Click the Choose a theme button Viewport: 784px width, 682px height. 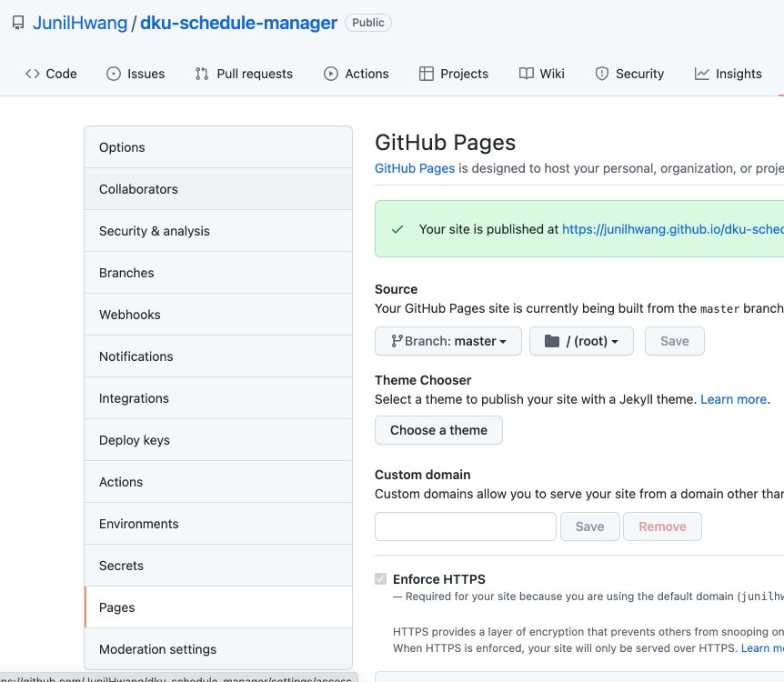click(x=438, y=430)
